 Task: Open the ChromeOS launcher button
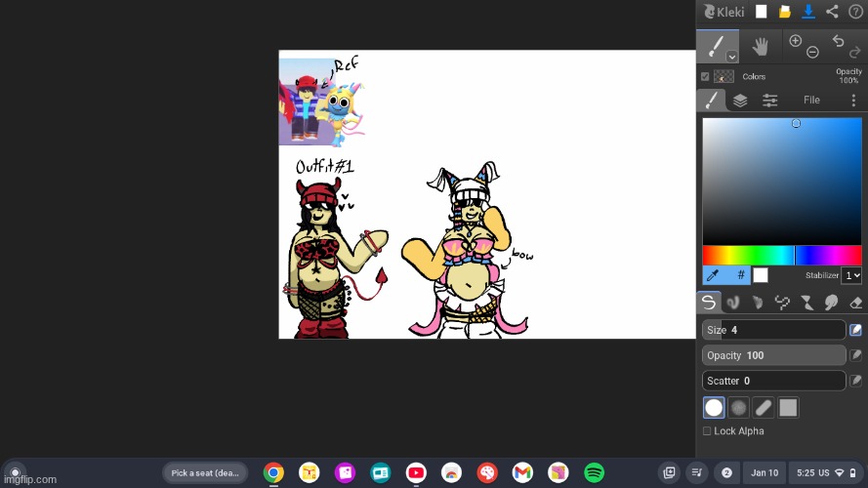pyautogui.click(x=15, y=473)
